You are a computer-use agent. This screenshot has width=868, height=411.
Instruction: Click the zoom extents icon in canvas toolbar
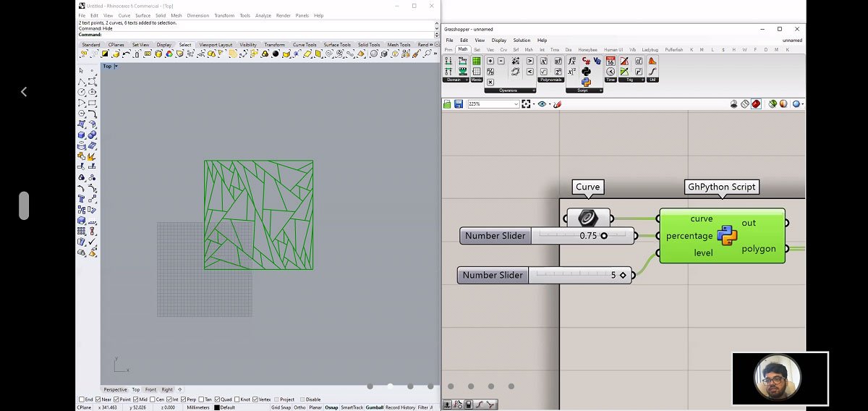526,104
